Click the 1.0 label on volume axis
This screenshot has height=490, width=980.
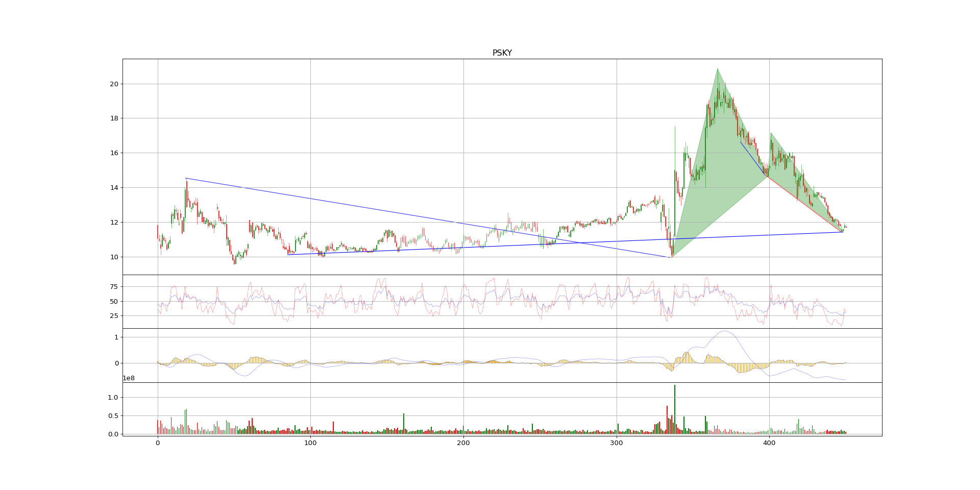[113, 398]
